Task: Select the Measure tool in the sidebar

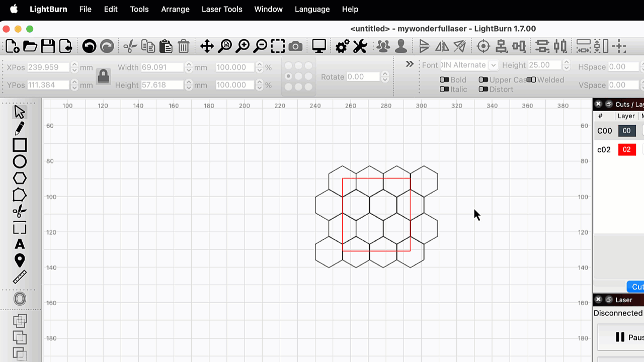Action: tap(20, 277)
